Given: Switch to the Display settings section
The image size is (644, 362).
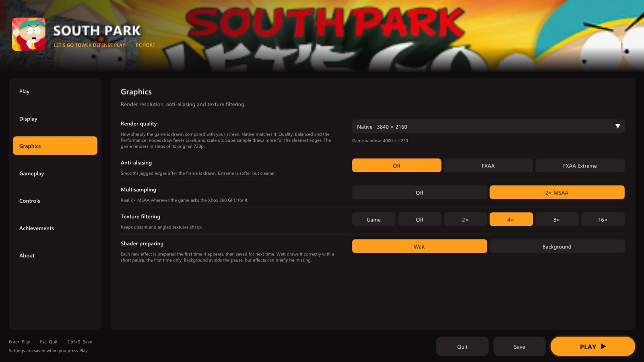Looking at the screenshot, I should click(55, 119).
